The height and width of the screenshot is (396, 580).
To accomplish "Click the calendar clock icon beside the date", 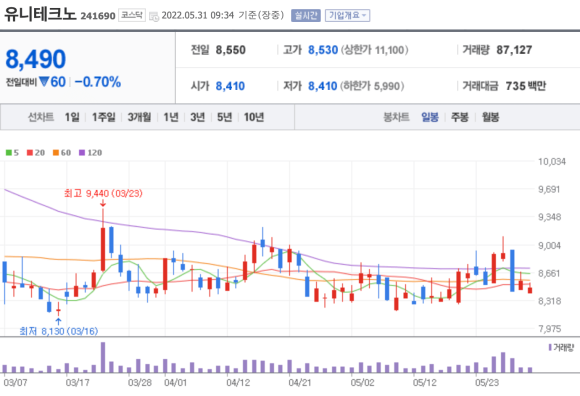I will [154, 16].
